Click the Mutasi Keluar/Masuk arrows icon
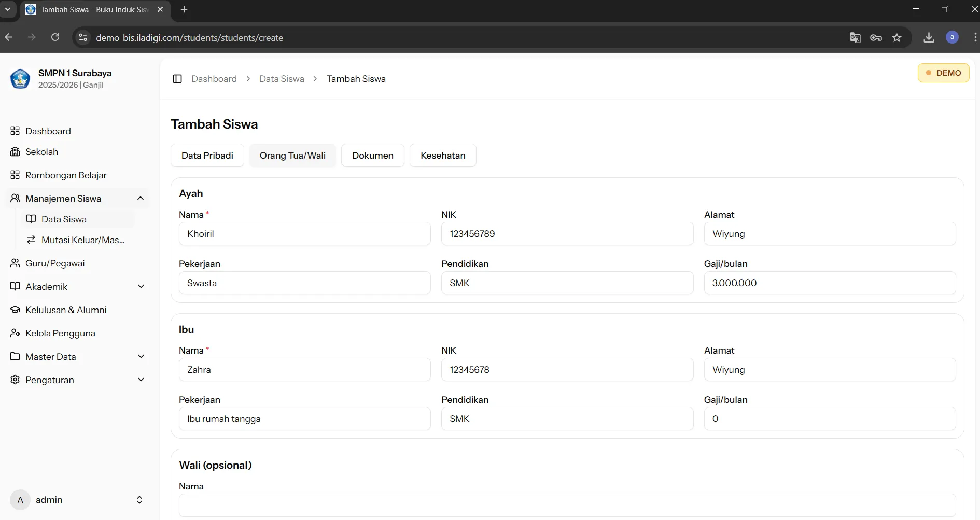This screenshot has height=520, width=980. click(31, 240)
